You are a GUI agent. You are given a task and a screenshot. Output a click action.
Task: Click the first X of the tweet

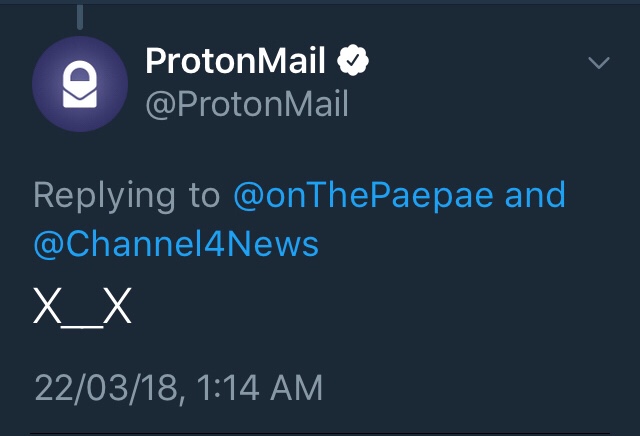point(47,305)
